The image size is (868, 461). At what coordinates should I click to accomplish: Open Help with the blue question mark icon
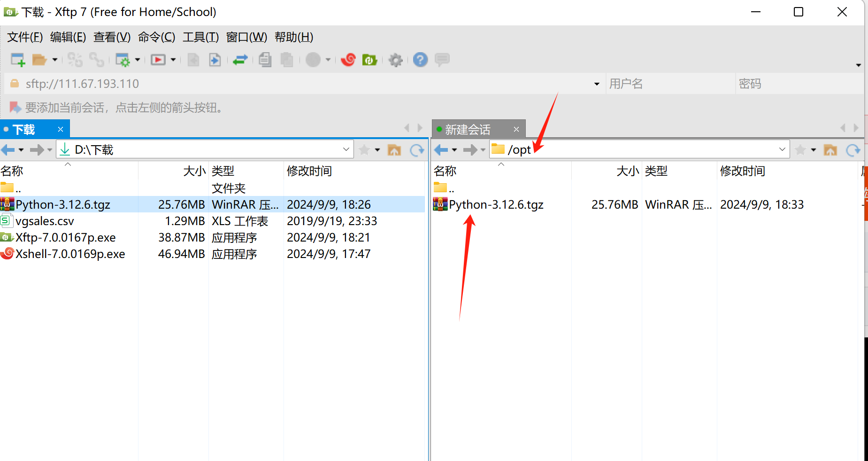[x=421, y=60]
